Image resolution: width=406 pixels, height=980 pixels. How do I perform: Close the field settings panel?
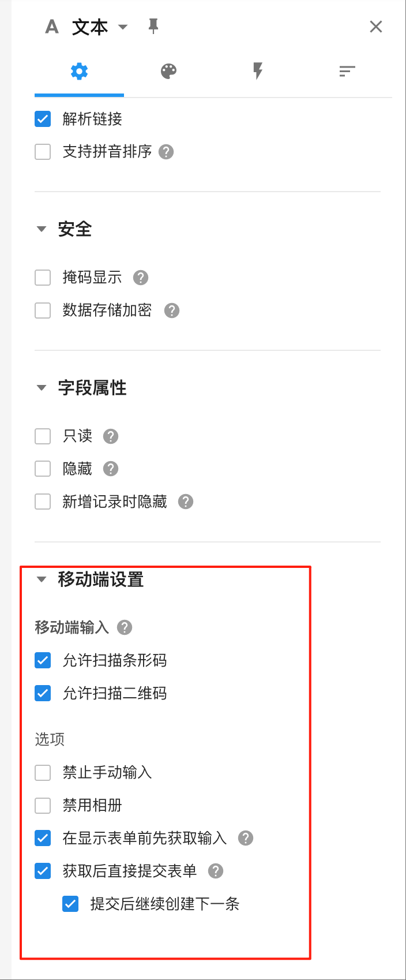376,27
